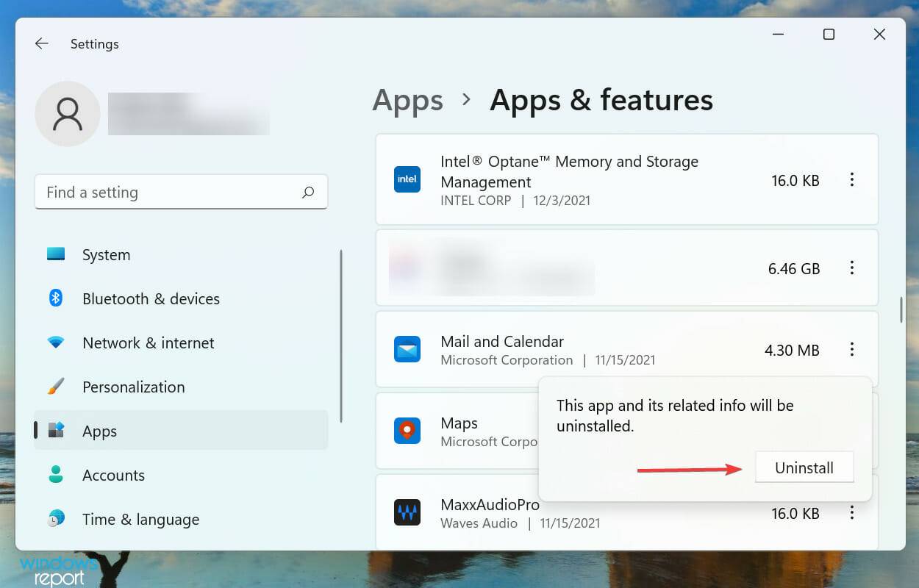Click the Intel Optane Memory app icon
This screenshot has width=919, height=588.
[407, 179]
